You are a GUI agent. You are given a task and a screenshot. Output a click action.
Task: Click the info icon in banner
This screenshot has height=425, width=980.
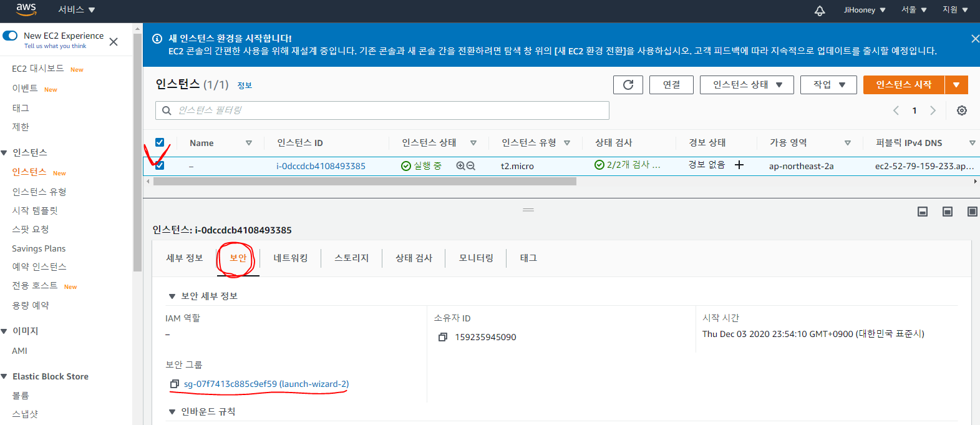157,39
